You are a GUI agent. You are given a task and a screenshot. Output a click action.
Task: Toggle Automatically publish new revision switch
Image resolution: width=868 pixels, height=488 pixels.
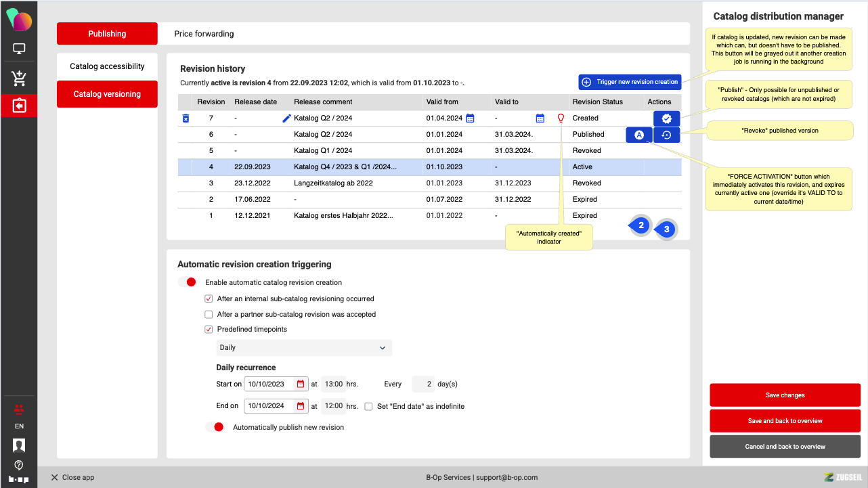pos(215,427)
